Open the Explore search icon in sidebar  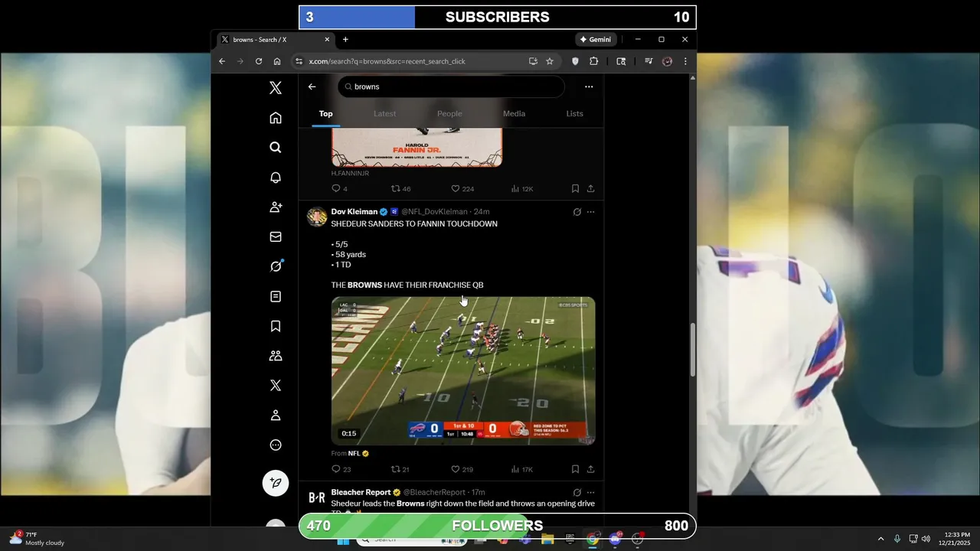276,148
